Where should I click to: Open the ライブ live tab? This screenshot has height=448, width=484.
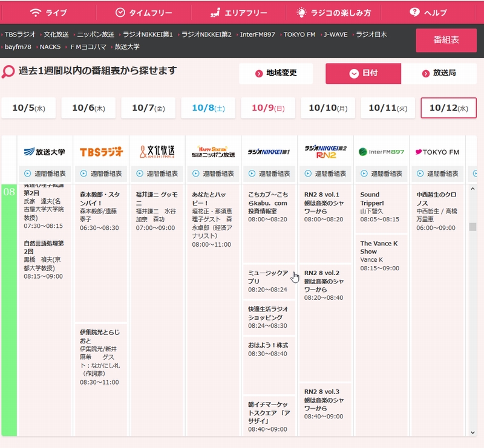pyautogui.click(x=48, y=13)
